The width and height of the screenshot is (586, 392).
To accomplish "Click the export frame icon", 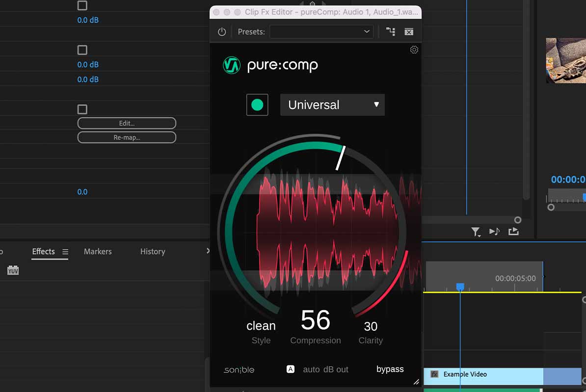I will (x=513, y=232).
